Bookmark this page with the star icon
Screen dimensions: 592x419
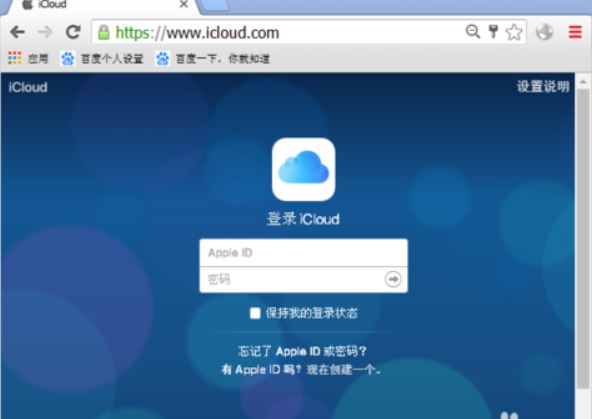point(514,32)
